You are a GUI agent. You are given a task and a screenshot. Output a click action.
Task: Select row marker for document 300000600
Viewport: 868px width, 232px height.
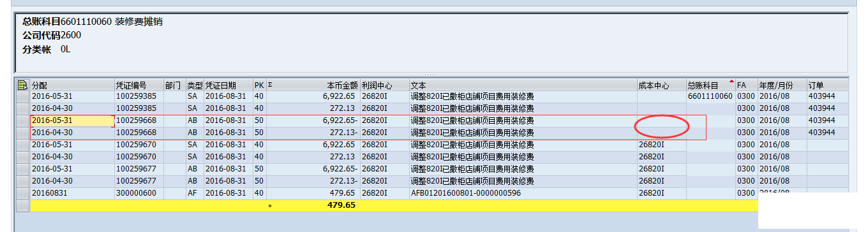click(22, 193)
